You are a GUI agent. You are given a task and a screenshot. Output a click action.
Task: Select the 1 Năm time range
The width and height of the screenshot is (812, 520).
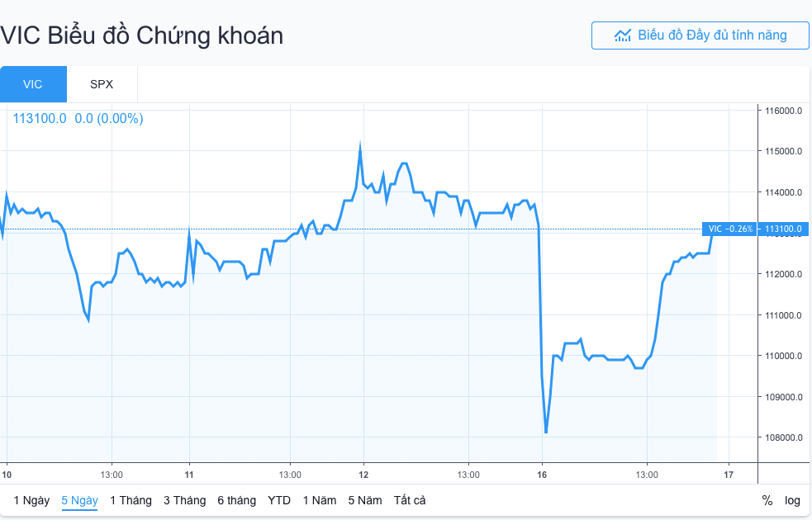(x=320, y=500)
